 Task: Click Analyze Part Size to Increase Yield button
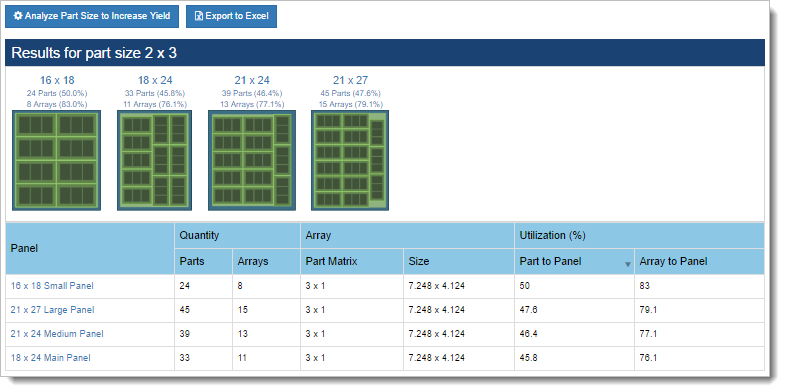click(x=92, y=16)
